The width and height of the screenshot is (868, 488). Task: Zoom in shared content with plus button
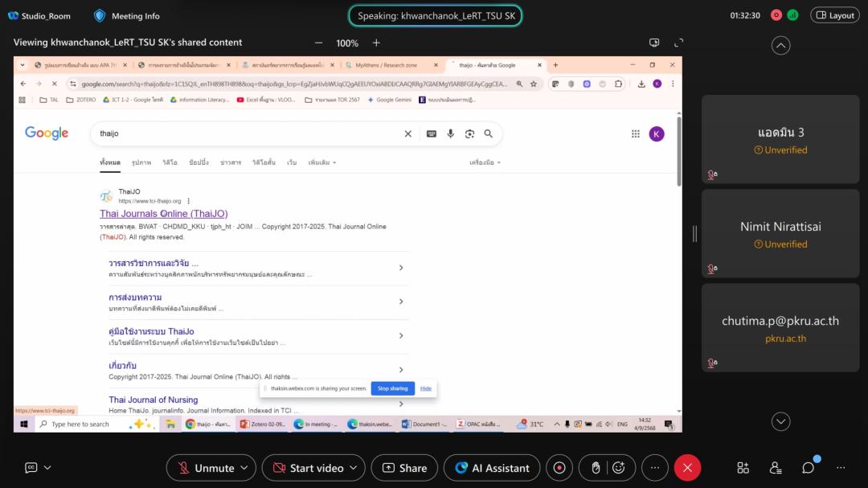(x=376, y=43)
